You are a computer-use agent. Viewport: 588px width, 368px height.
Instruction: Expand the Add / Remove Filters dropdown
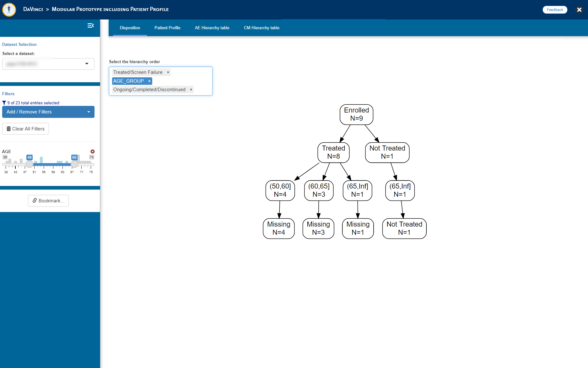coord(48,112)
